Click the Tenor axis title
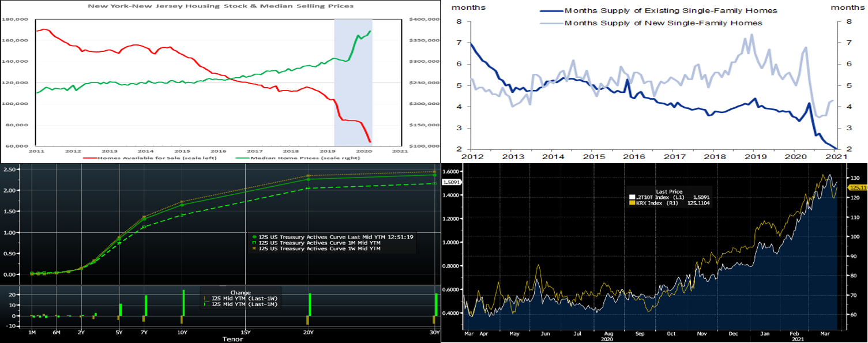The image size is (868, 343). pos(234,340)
